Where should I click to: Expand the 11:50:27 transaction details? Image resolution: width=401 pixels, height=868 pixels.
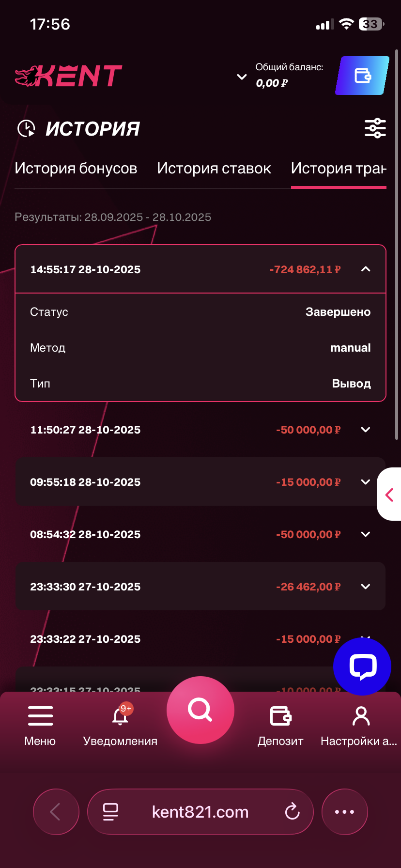(366, 430)
